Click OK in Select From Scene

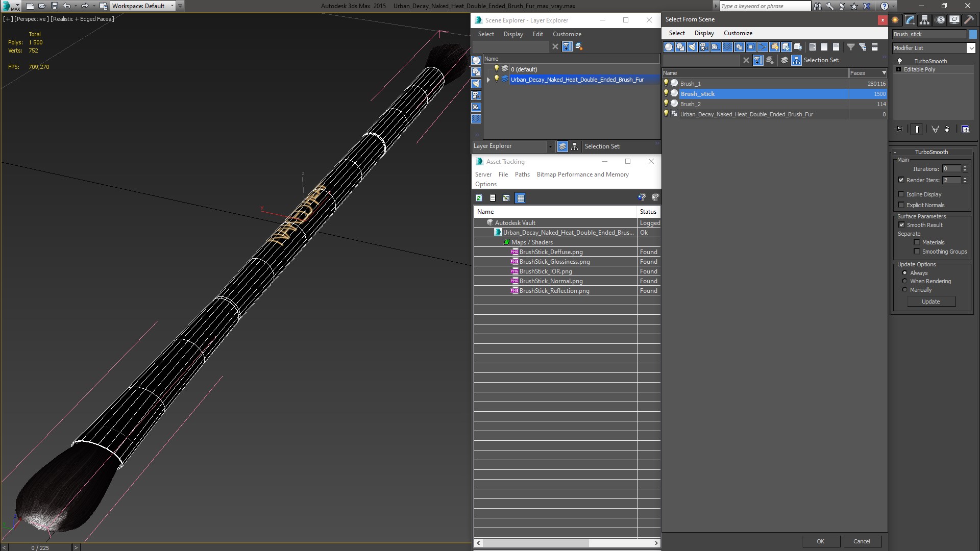click(820, 541)
